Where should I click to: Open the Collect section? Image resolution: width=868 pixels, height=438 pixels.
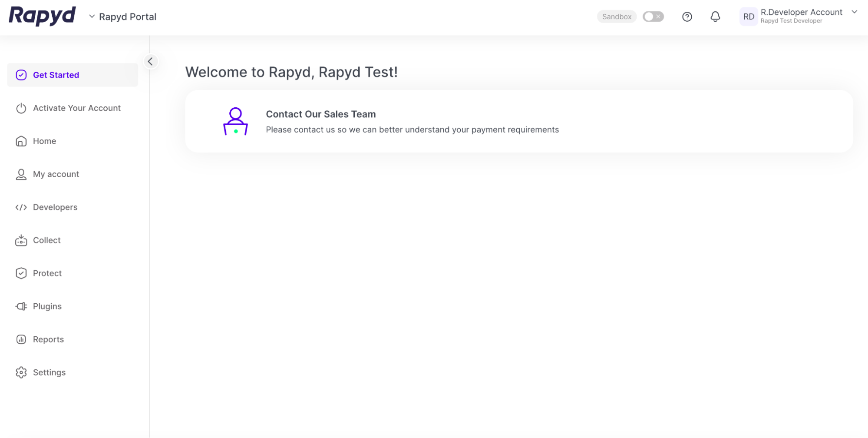tap(46, 240)
